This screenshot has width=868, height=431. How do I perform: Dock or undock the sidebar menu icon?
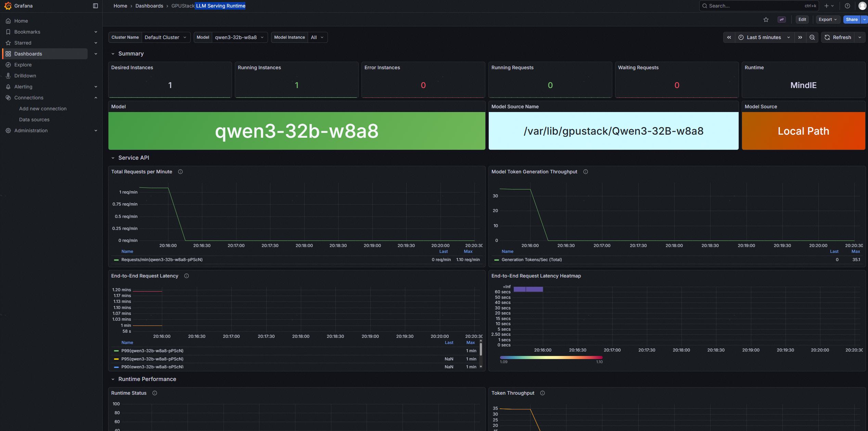[95, 6]
